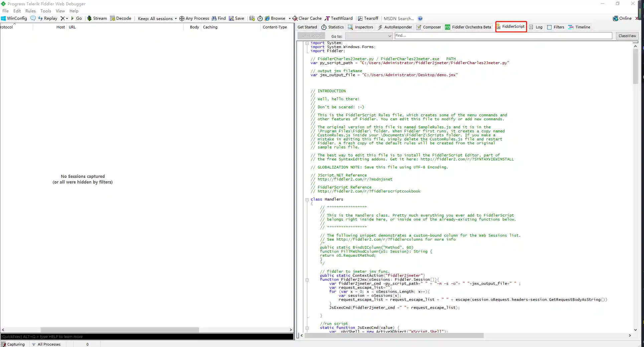Click the Decode toolbar button
644x347 pixels.
click(x=120, y=18)
